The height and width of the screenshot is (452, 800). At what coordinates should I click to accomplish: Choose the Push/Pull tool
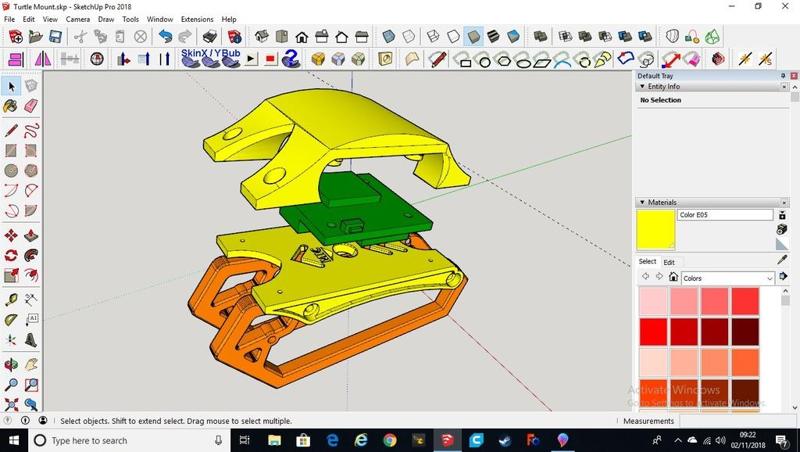[x=31, y=235]
